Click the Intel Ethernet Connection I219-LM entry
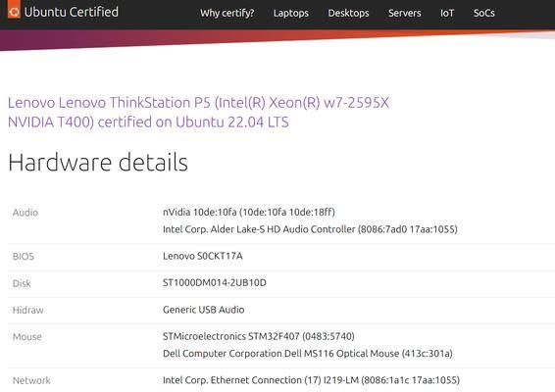The width and height of the screenshot is (555, 392). click(x=311, y=380)
